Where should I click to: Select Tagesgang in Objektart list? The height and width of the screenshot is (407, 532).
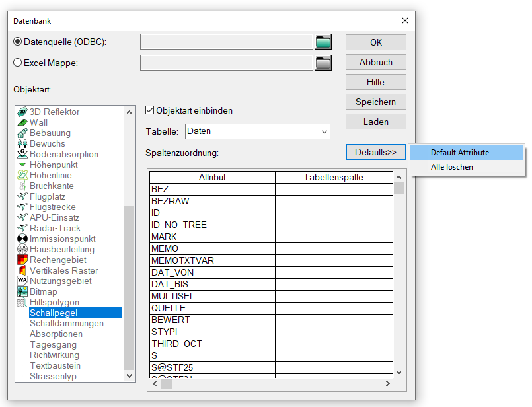coord(54,344)
